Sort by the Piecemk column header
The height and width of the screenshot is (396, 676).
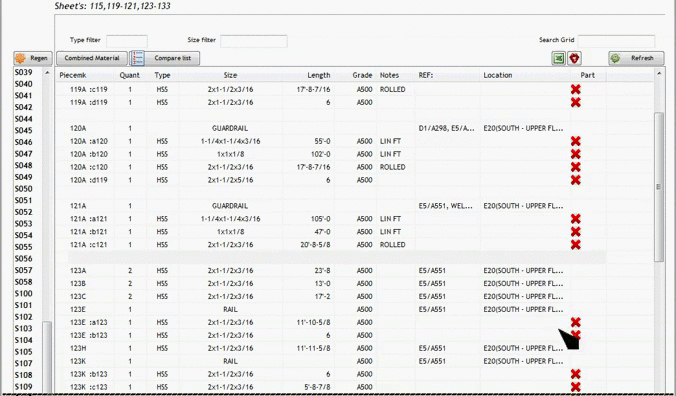[x=73, y=75]
